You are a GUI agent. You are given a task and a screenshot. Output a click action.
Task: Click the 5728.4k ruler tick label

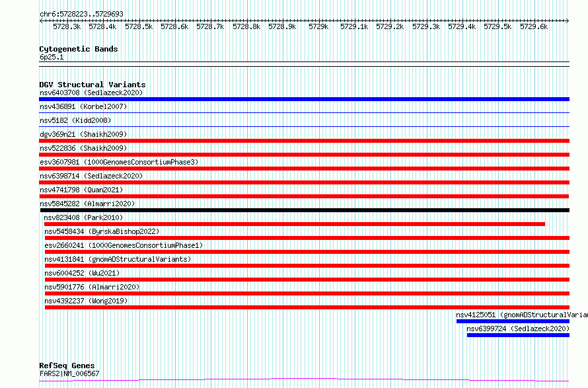103,26
